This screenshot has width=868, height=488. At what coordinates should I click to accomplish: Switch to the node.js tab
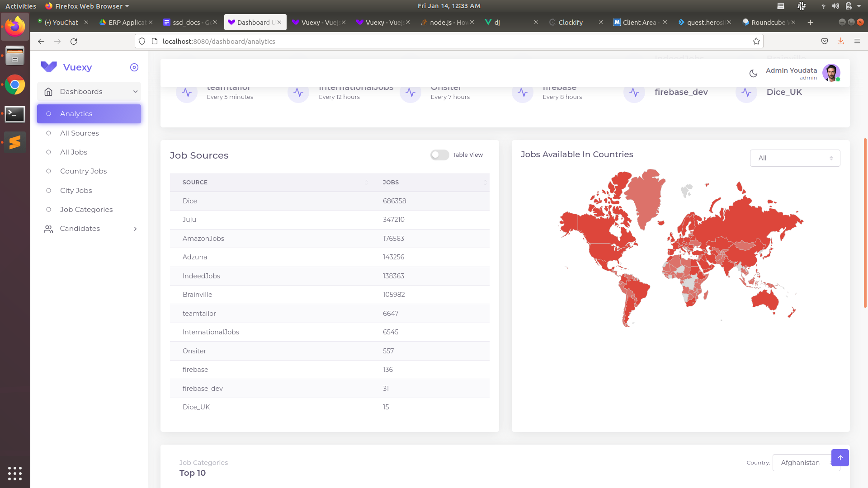[x=448, y=22]
